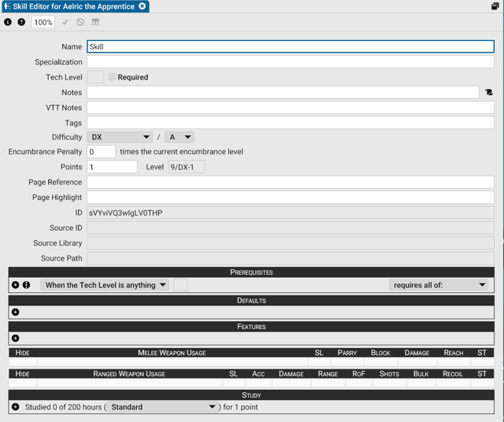
Task: Click the Tags input field
Action: (x=291, y=123)
